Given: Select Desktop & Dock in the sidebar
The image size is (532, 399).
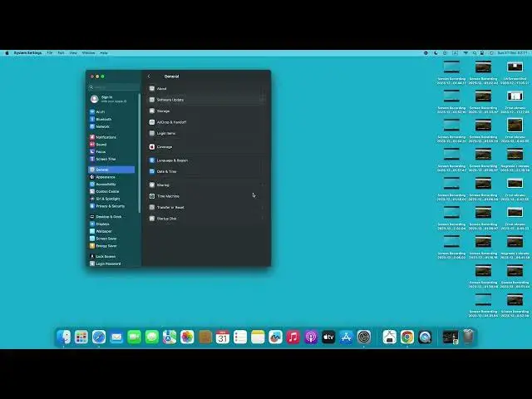Looking at the screenshot, I should pyautogui.click(x=106, y=217).
